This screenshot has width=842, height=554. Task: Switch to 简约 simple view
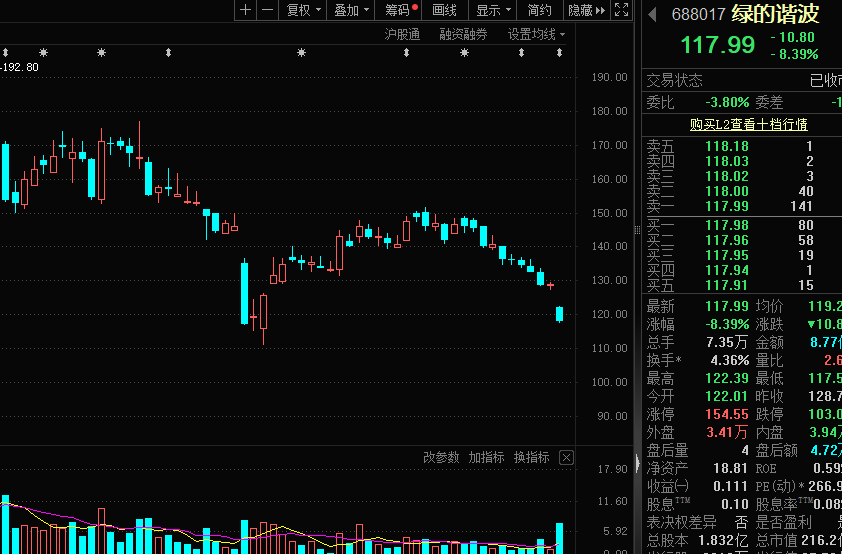[x=540, y=10]
